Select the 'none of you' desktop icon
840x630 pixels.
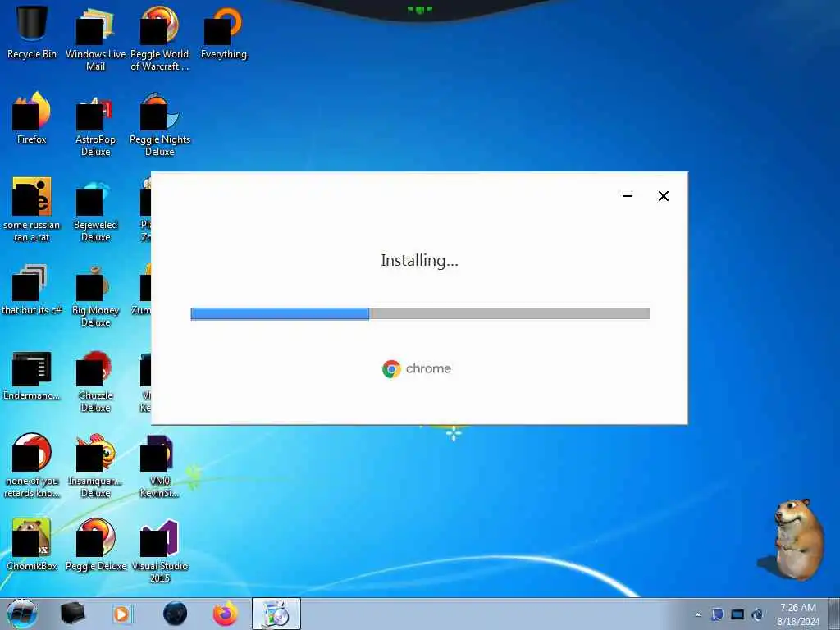[x=32, y=466]
